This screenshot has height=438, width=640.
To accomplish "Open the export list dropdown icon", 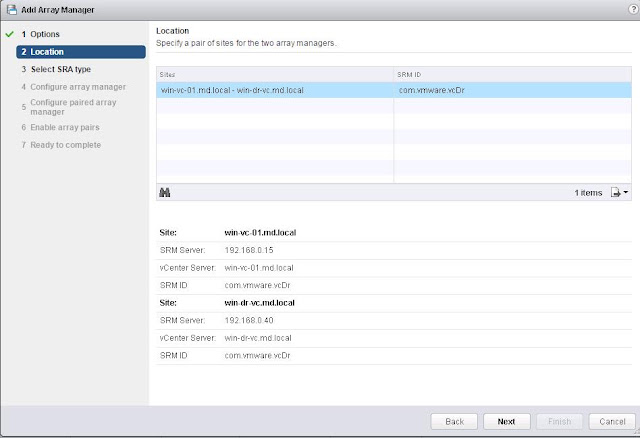I will click(619, 192).
